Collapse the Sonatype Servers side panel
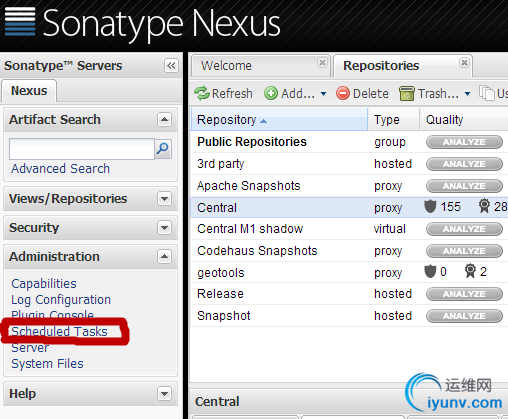 pos(171,65)
